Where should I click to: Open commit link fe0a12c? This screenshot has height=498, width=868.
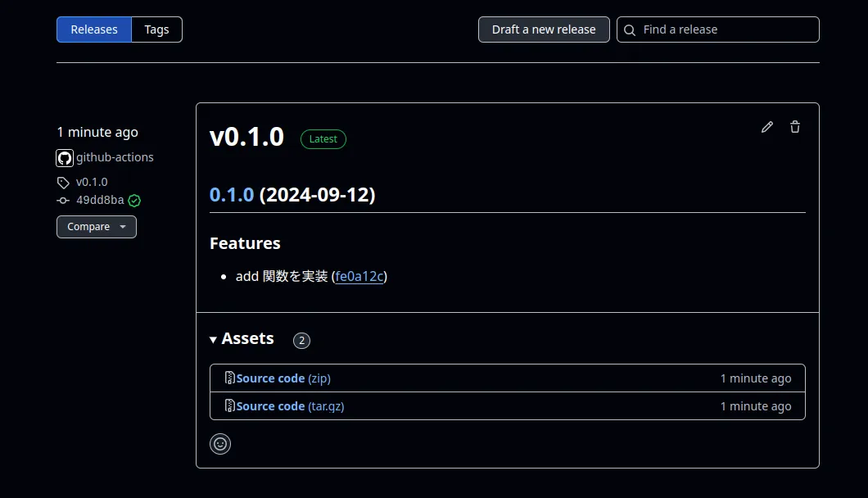pos(359,276)
